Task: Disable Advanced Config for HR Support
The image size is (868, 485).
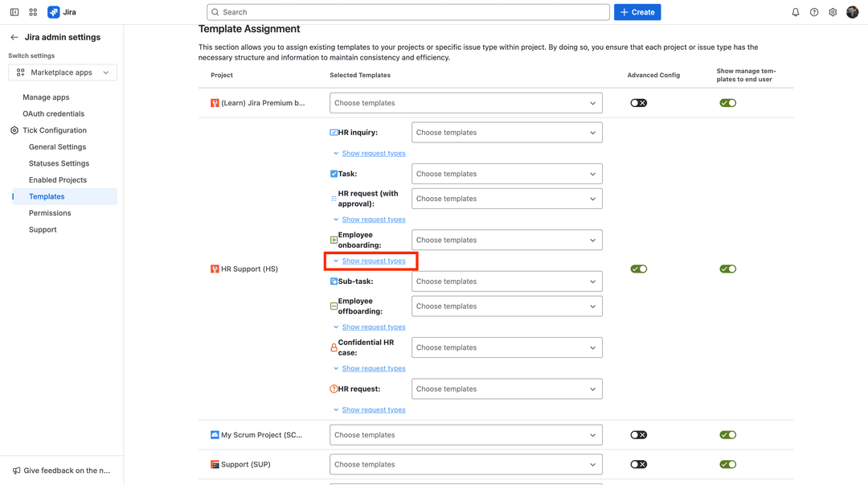Action: pos(638,269)
